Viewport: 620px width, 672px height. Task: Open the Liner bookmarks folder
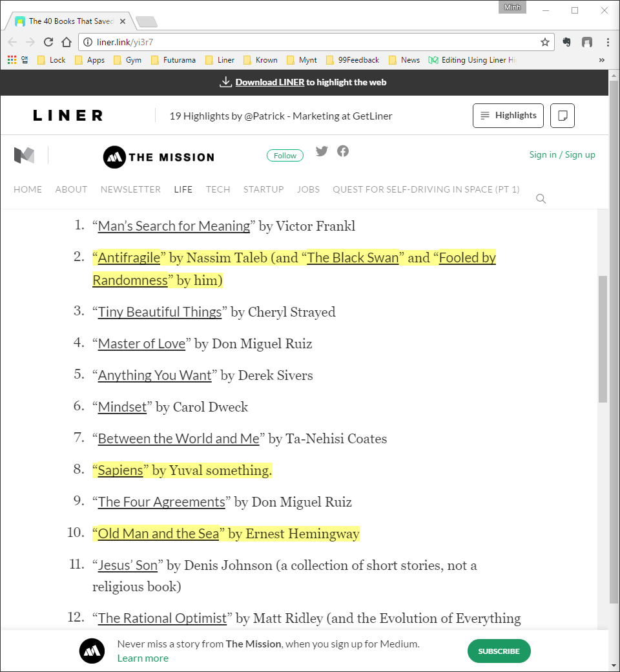pos(220,60)
